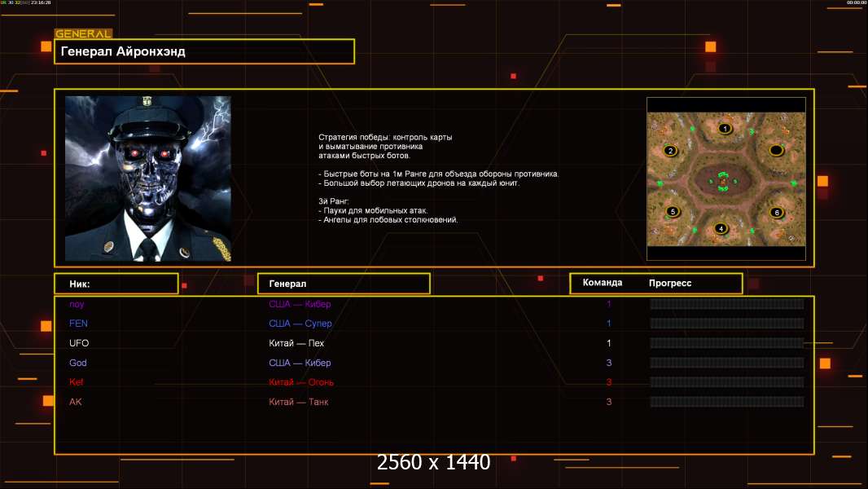Click start position 6 on the minimap

click(776, 213)
